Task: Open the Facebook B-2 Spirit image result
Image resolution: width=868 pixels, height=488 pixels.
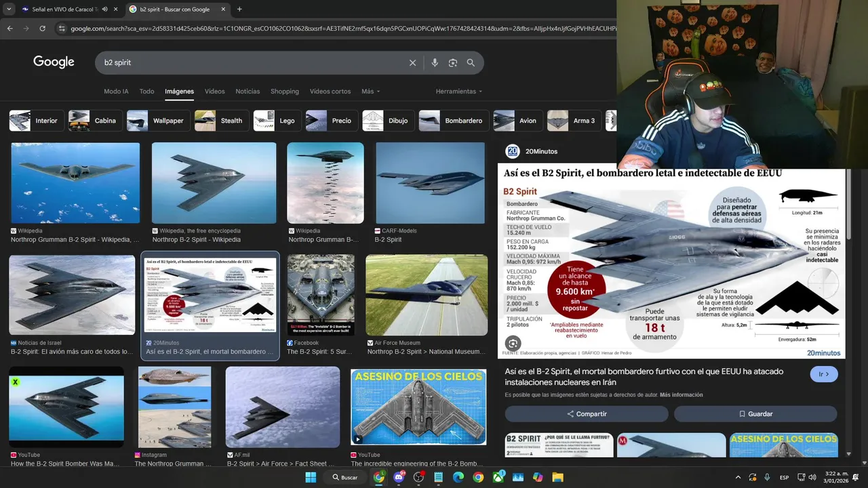Action: pos(321,295)
